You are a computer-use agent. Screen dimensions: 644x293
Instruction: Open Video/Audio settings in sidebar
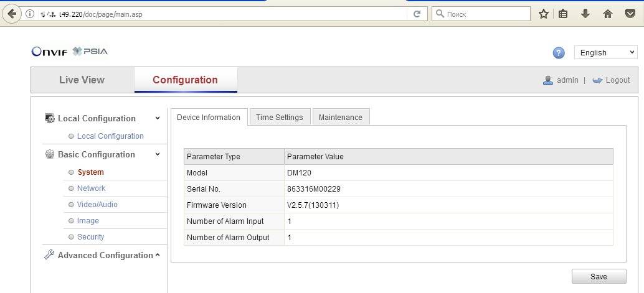point(97,205)
